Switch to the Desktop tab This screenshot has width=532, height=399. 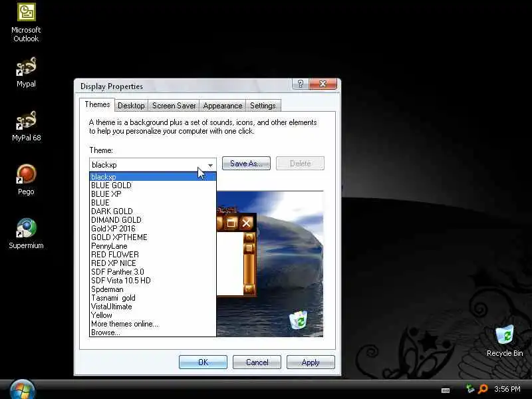tap(131, 106)
